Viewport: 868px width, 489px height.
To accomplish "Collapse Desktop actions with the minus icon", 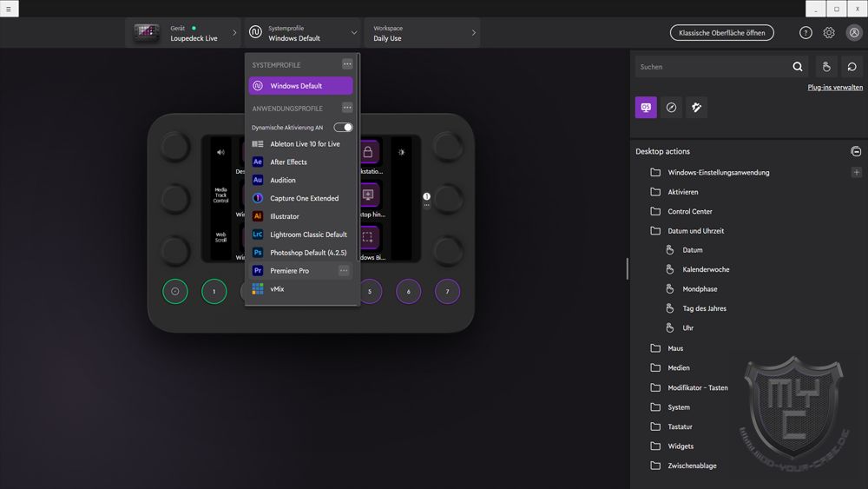I will tap(856, 151).
